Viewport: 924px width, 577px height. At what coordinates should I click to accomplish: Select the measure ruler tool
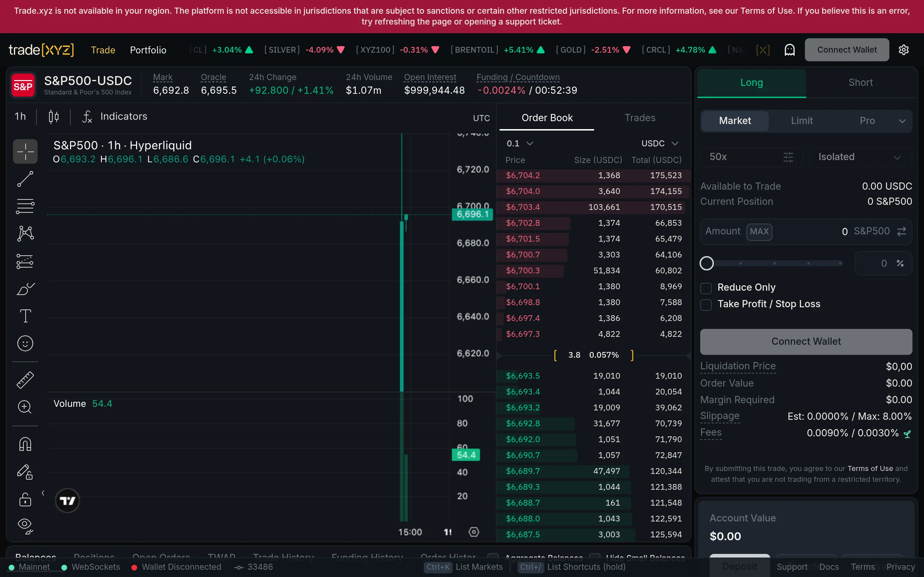tap(25, 380)
